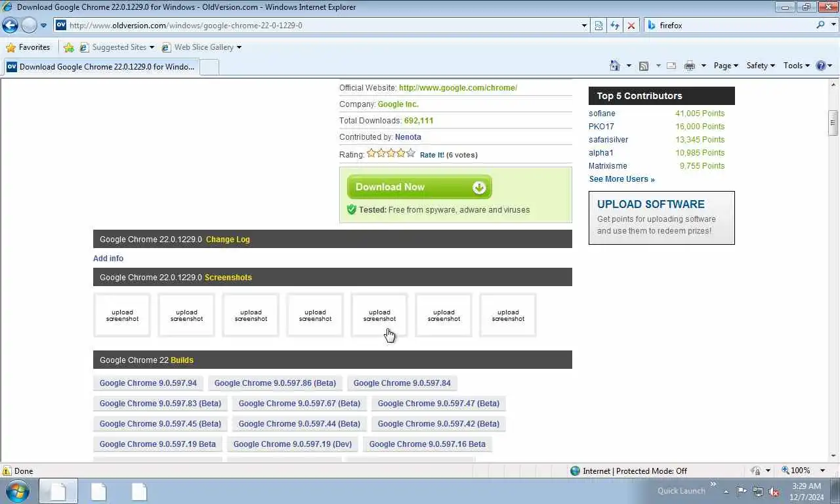The width and height of the screenshot is (840, 504).
Task: Click the green Tested shield icon
Action: (351, 209)
